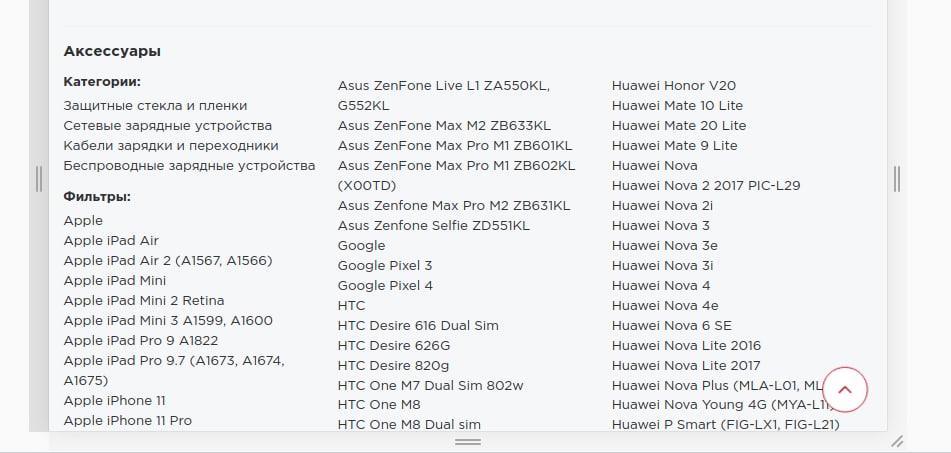
Task: Select the HTC brand filter
Action: 352,306
